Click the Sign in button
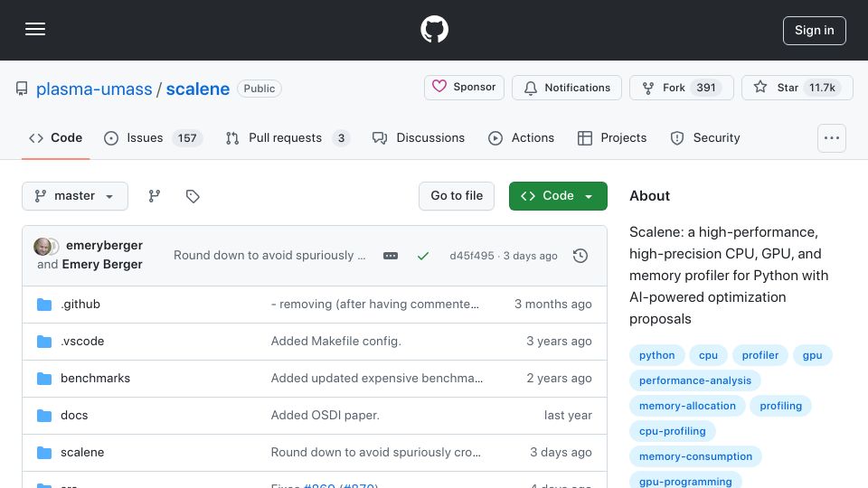The height and width of the screenshot is (488, 868). [815, 31]
